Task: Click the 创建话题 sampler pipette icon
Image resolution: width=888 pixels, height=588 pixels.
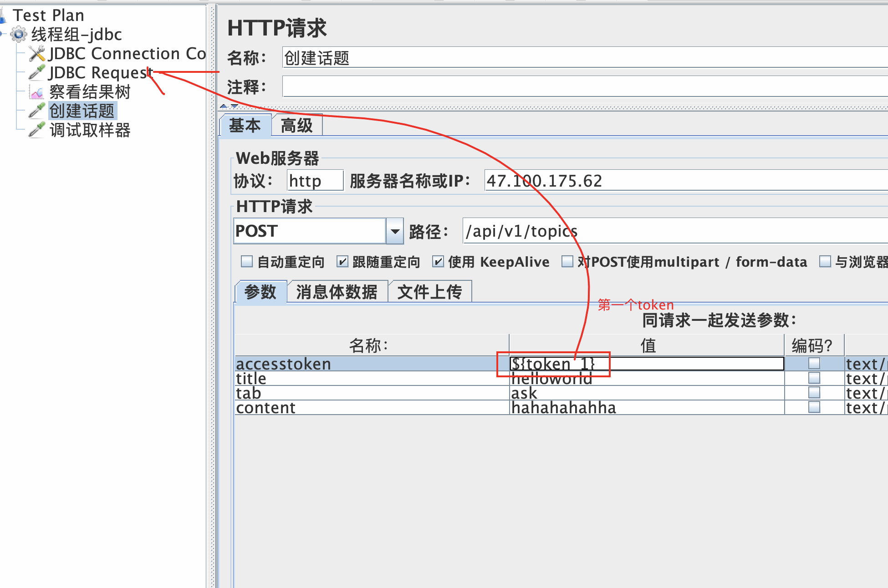Action: pyautogui.click(x=37, y=111)
